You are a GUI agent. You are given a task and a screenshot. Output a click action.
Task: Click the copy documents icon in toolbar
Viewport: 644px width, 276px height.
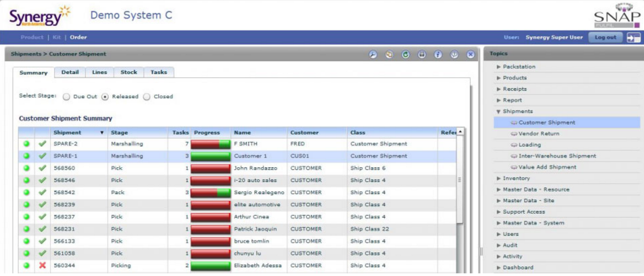tap(389, 54)
